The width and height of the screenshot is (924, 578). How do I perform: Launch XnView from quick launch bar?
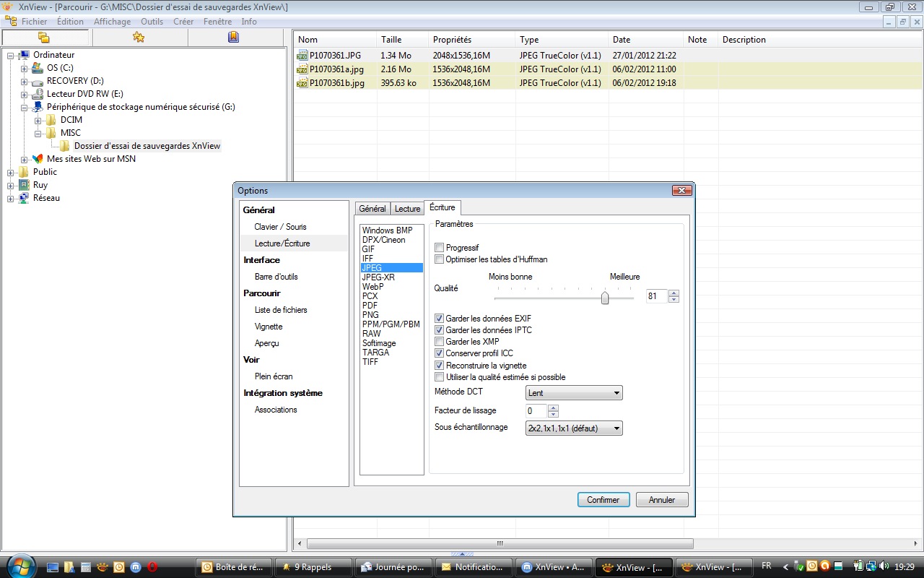tap(103, 567)
